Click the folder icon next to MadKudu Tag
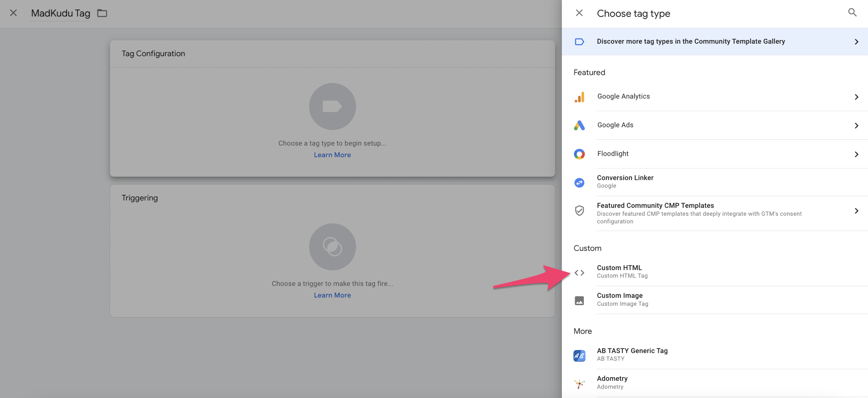Image resolution: width=868 pixels, height=398 pixels. point(102,13)
